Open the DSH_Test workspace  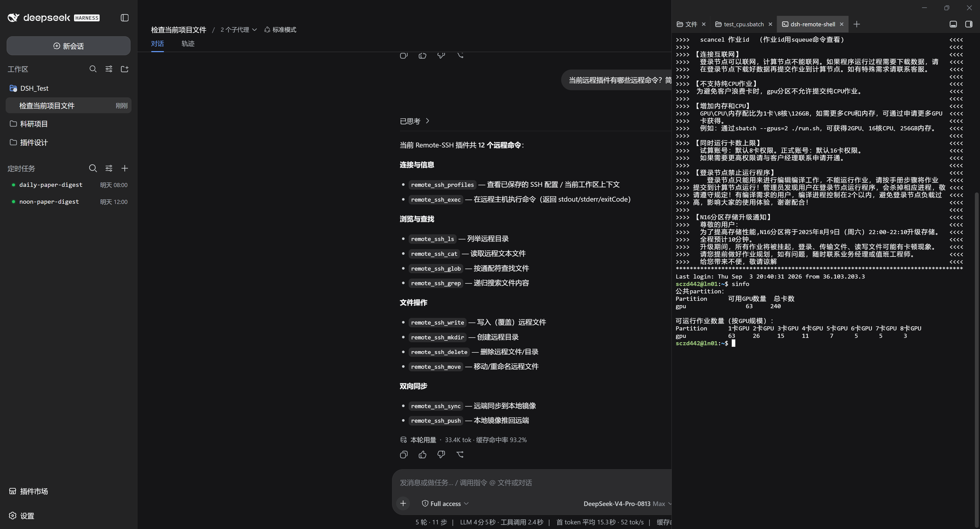point(68,88)
